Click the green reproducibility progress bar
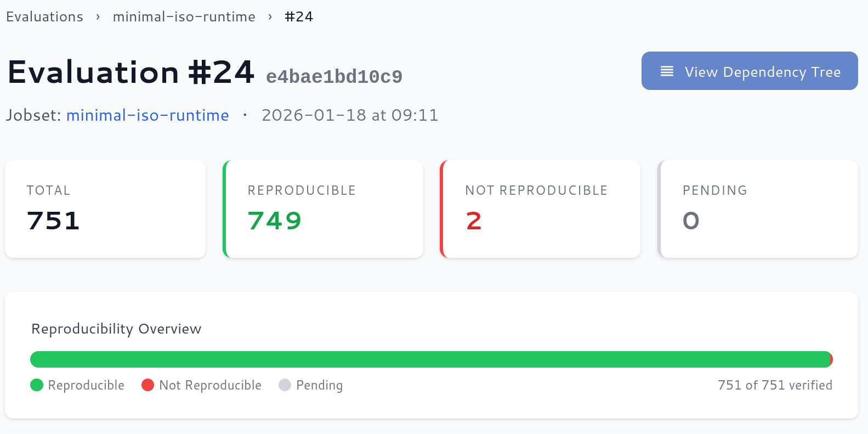The width and height of the screenshot is (868, 434). 430,359
